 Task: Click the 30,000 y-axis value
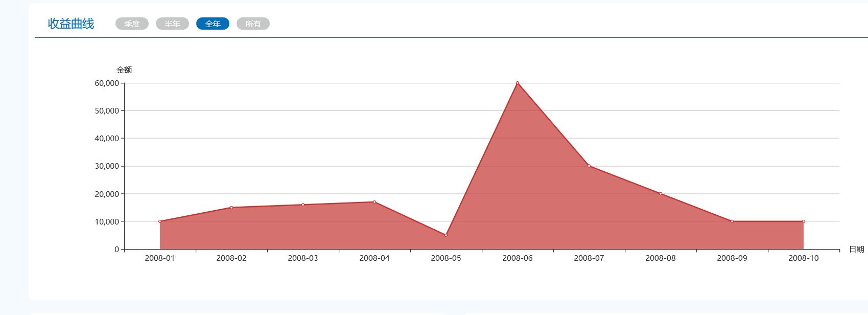(107, 166)
